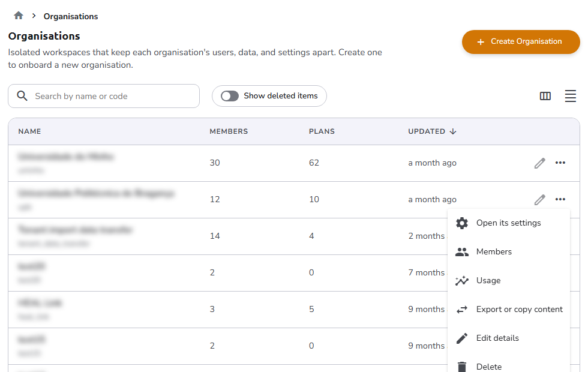The height and width of the screenshot is (372, 588).
Task: Click members count 3 cell
Action: pyautogui.click(x=212, y=309)
